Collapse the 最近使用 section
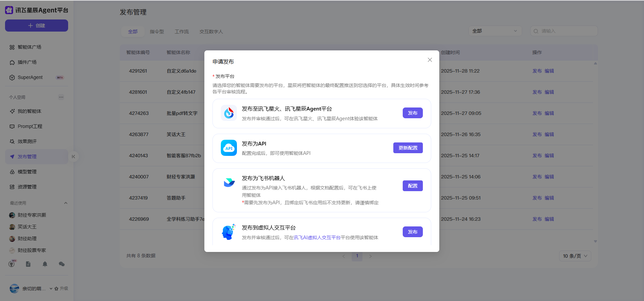Screen dimensions: 644x301 66,203
